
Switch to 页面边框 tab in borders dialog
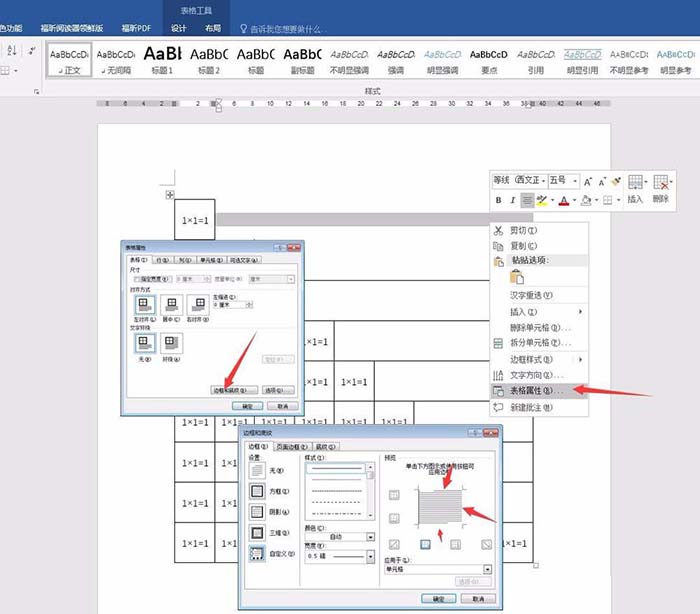(291, 446)
